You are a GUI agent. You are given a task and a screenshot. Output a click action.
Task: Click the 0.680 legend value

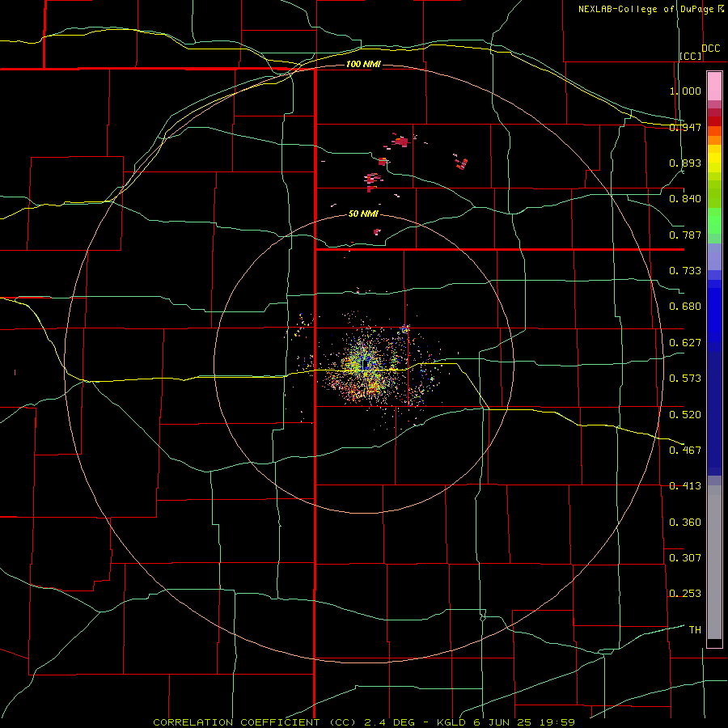[x=685, y=307]
